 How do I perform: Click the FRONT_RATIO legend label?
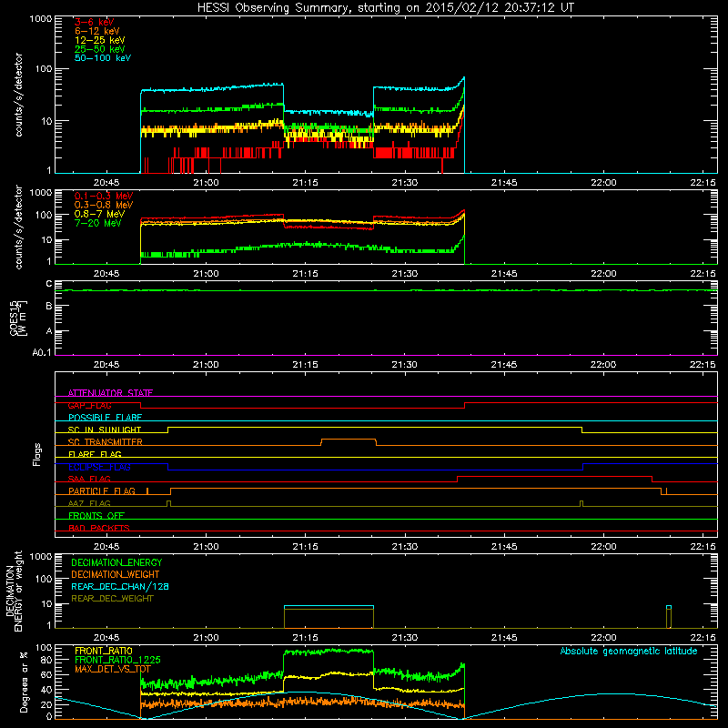pos(104,651)
